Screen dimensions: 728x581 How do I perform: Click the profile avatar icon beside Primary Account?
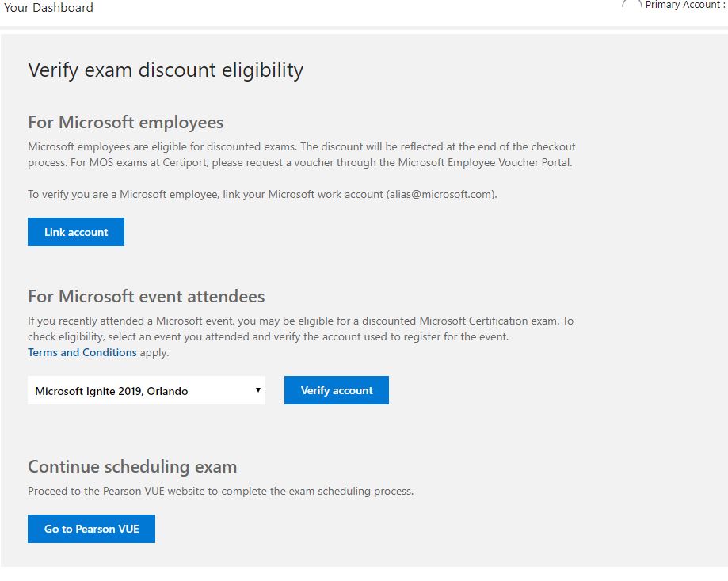pos(631,5)
